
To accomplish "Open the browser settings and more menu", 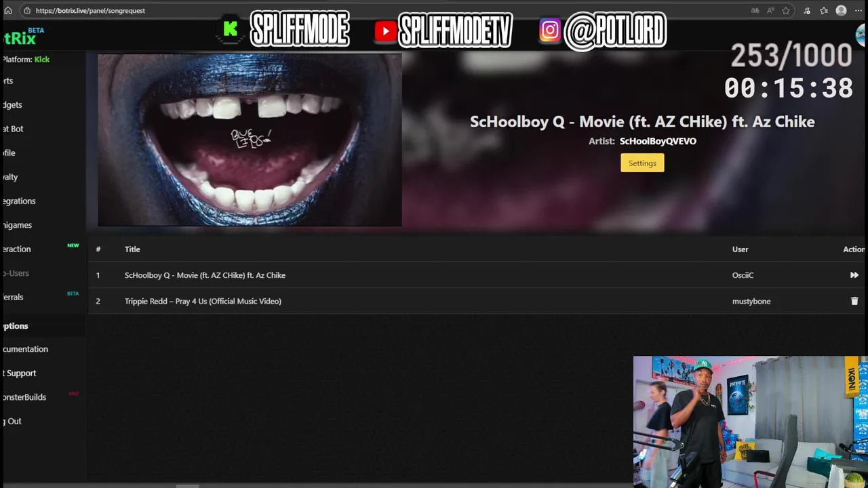I will (859, 10).
